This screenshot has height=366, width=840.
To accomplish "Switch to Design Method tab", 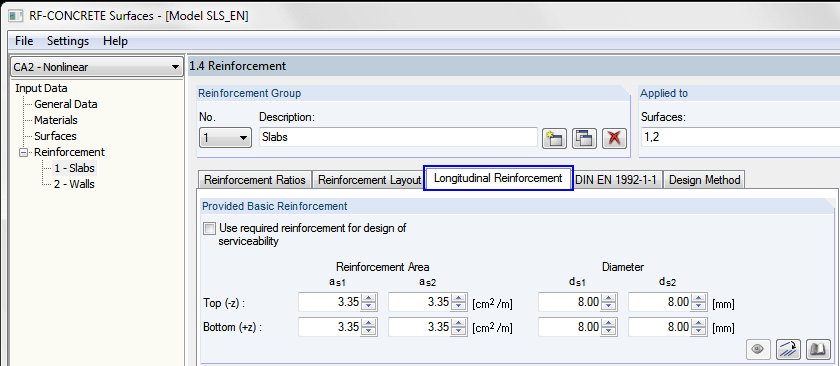I will 704,180.
